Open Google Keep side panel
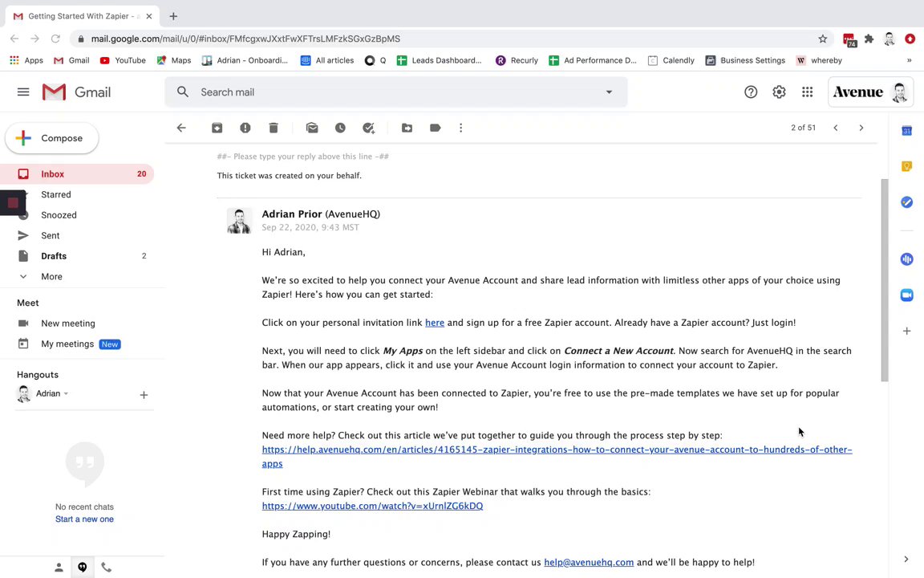This screenshot has width=924, height=578. 907,166
